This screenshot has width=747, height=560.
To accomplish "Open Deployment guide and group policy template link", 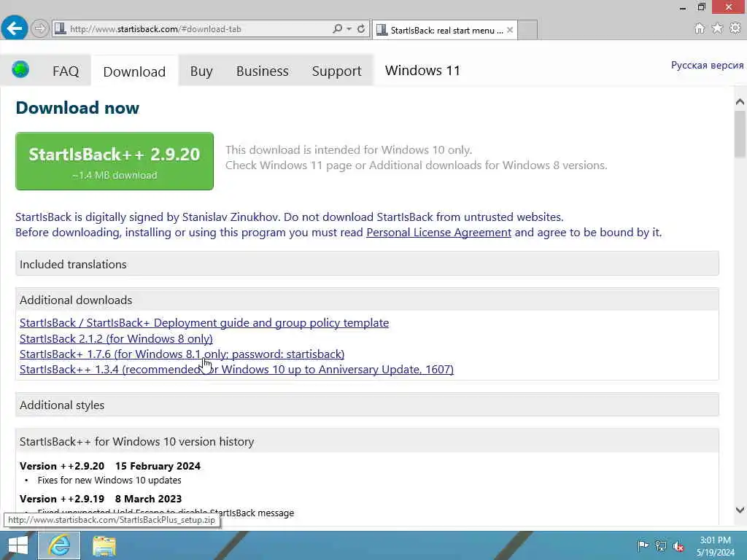I will [204, 323].
